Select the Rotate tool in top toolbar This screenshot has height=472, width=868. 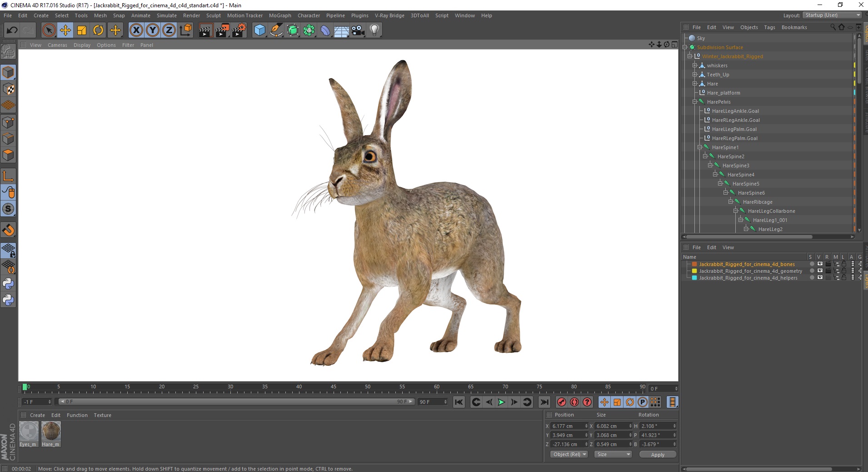point(98,30)
